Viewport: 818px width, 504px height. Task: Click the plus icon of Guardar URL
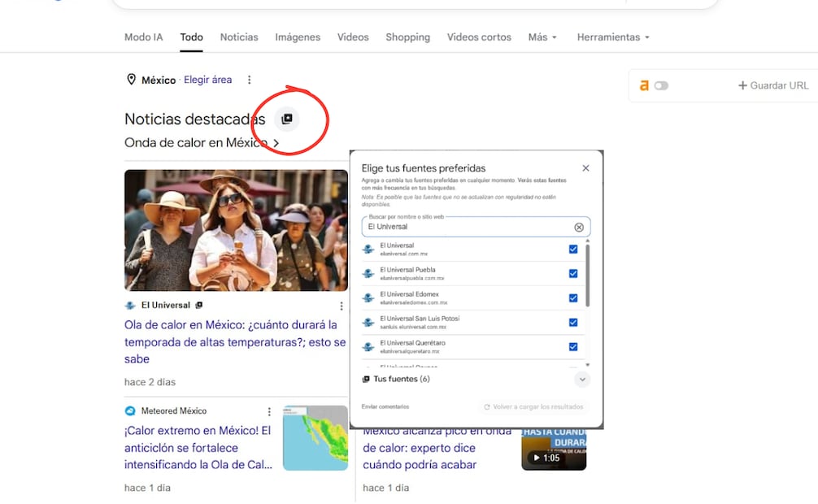743,85
